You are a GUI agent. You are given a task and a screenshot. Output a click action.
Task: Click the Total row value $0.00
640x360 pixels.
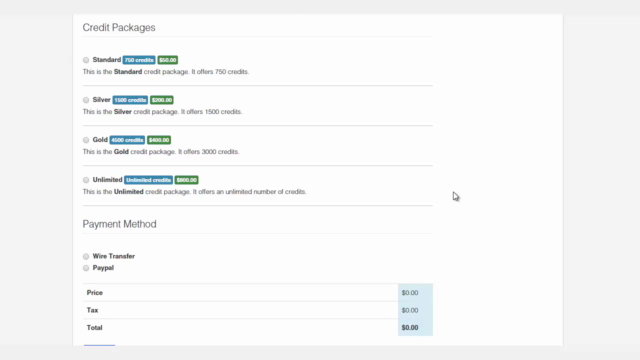coord(410,328)
